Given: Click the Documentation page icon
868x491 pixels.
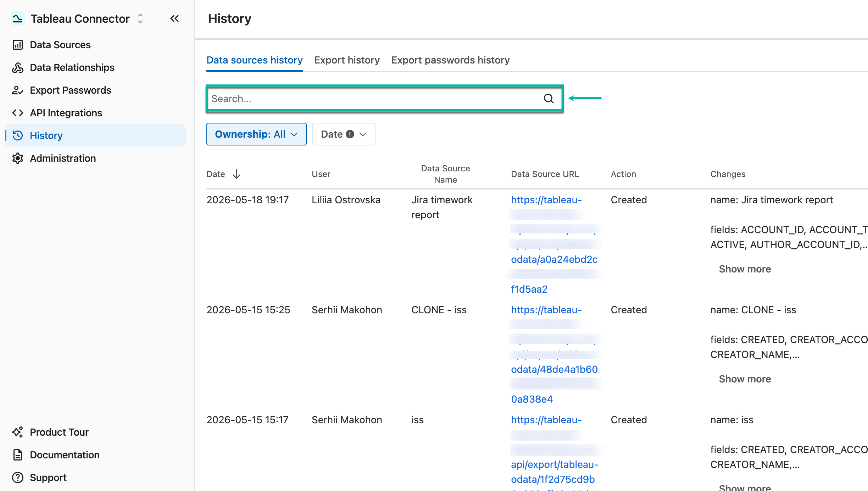Looking at the screenshot, I should 18,455.
